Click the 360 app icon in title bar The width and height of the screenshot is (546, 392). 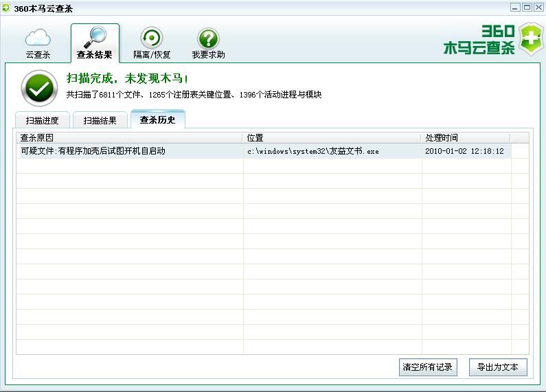click(6, 8)
